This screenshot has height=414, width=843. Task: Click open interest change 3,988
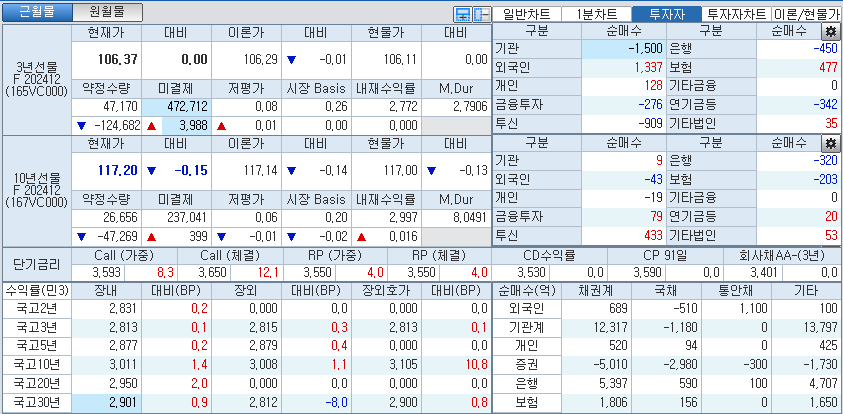click(194, 126)
